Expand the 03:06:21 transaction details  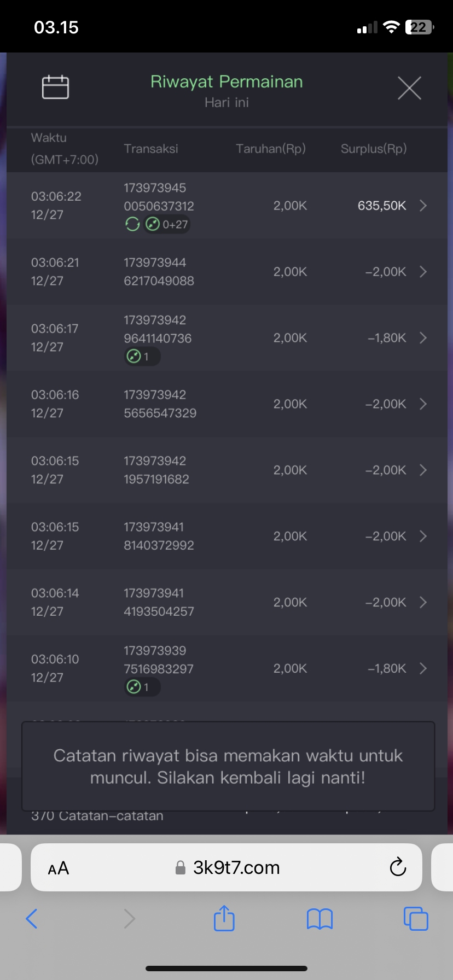[x=423, y=272]
